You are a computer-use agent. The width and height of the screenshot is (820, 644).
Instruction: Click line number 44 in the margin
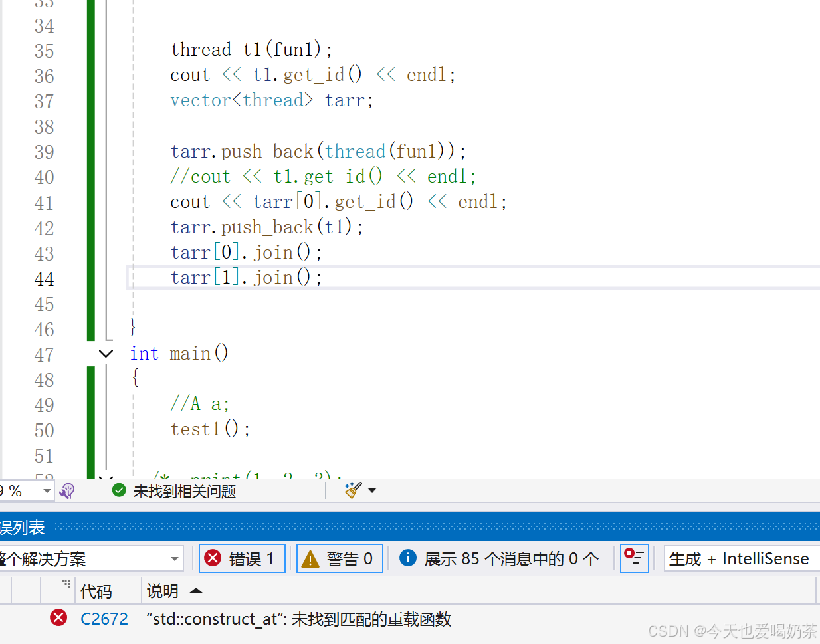(x=44, y=278)
